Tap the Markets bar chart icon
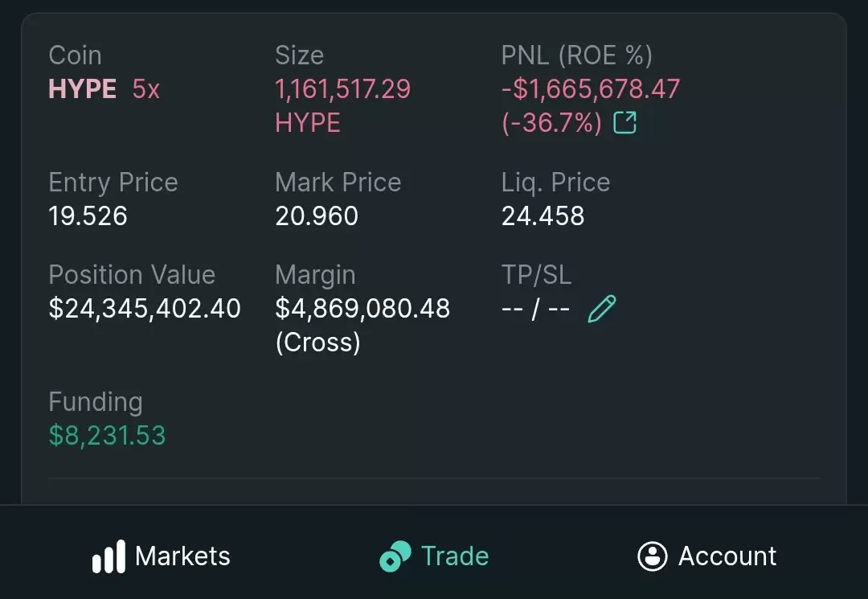The image size is (868, 599). point(108,556)
